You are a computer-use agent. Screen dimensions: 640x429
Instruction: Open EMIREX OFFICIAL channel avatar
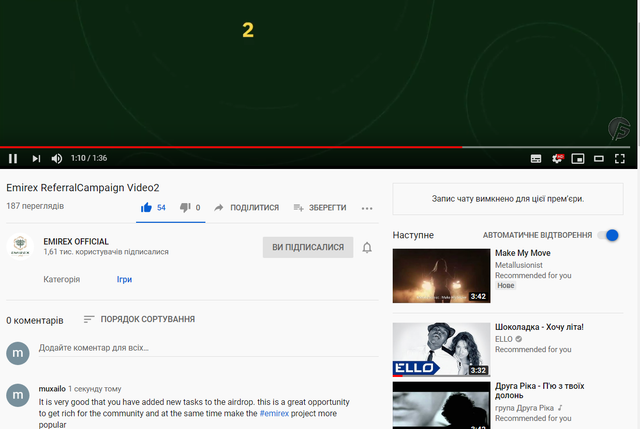(x=20, y=247)
